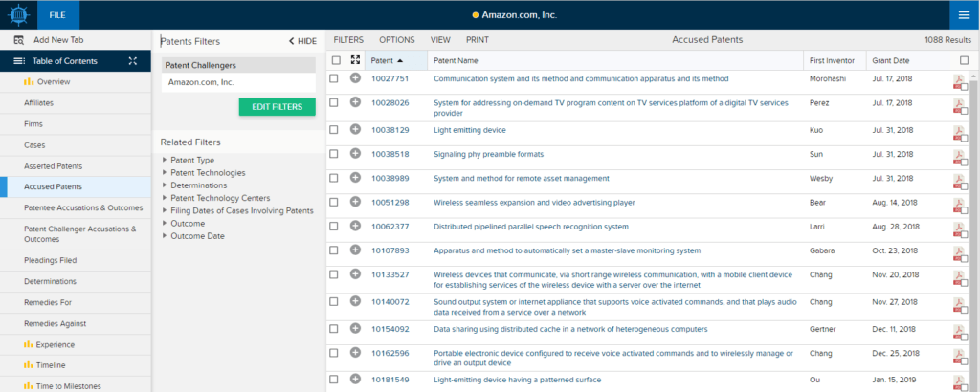The width and height of the screenshot is (980, 392).
Task: Open the VIEW menu
Action: tap(440, 40)
